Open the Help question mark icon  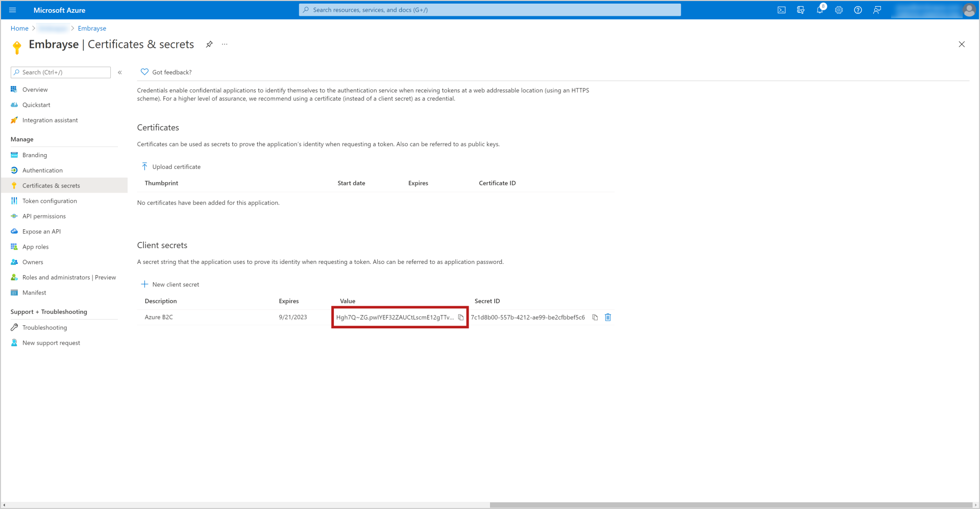pyautogui.click(x=858, y=10)
